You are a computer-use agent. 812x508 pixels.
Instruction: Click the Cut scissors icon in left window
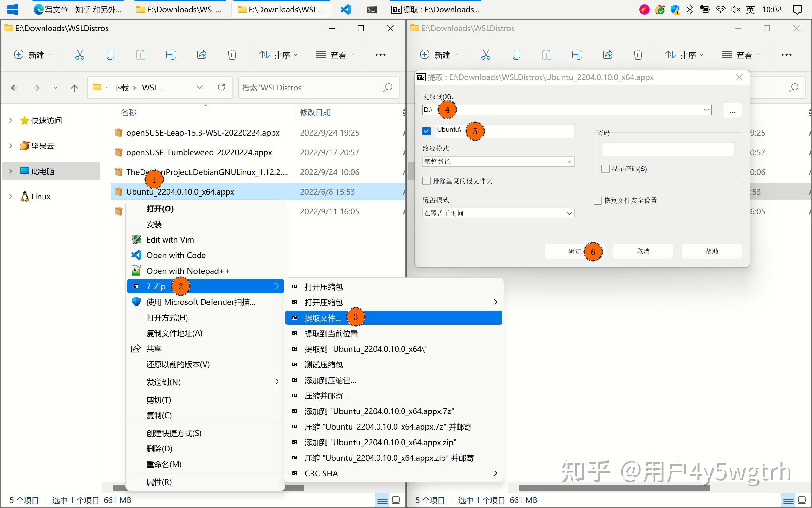[x=80, y=55]
